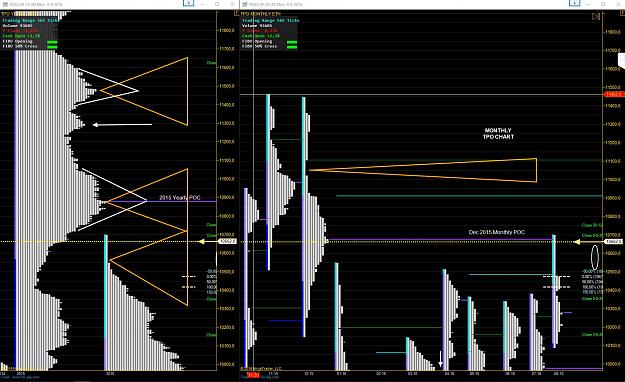Click 11300.0 on the monthly chart's price axis
The width and height of the screenshot is (625, 382).
pyautogui.click(x=613, y=124)
